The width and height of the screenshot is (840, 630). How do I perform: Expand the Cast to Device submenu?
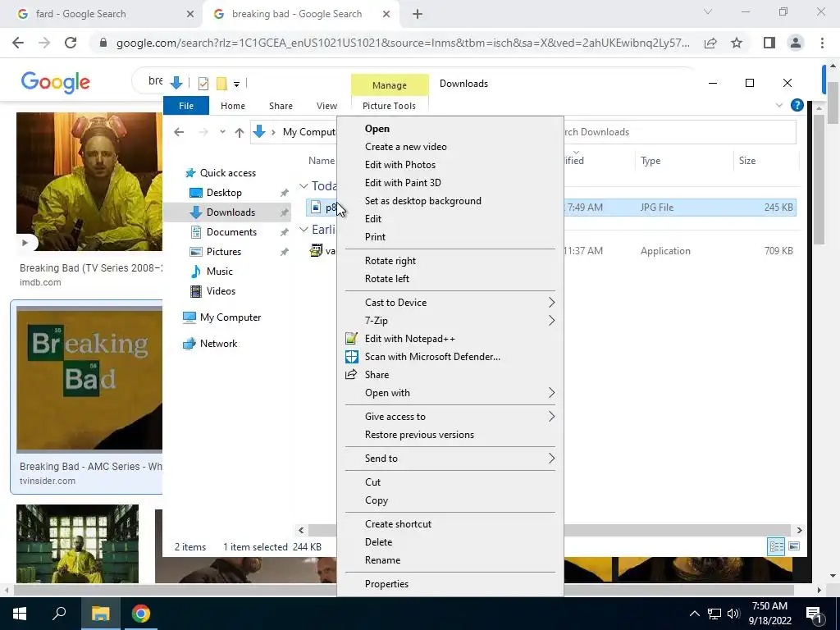pos(551,303)
